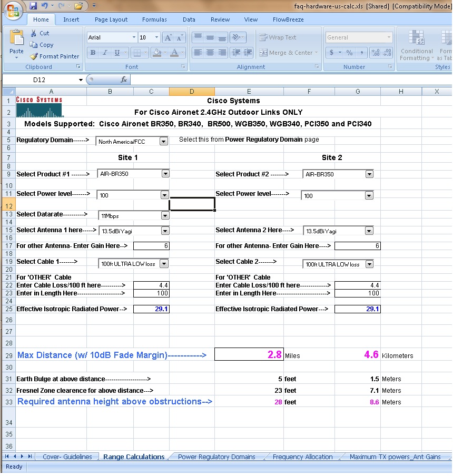
Task: Open Frequency Allocation sheet tab
Action: 303,457
